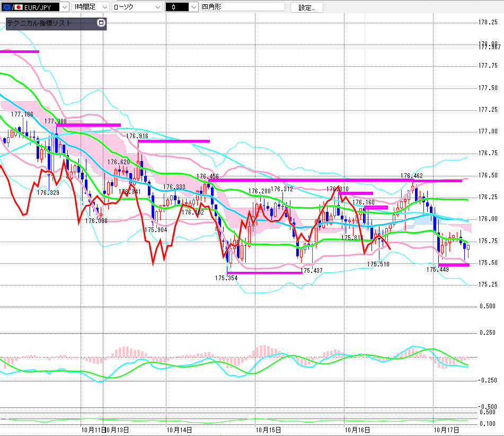This screenshot has width=504, height=436.
Task: Open the 1時間足 timeframe dropdown
Action: 91,7
